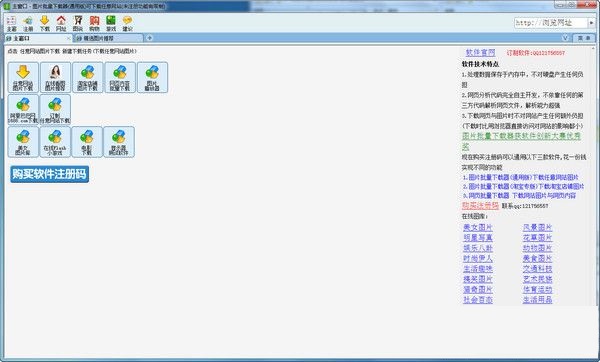Launch the 阿里巴巴 1688.com 下载 tile
Screen dimensions: 600x362
point(23,109)
